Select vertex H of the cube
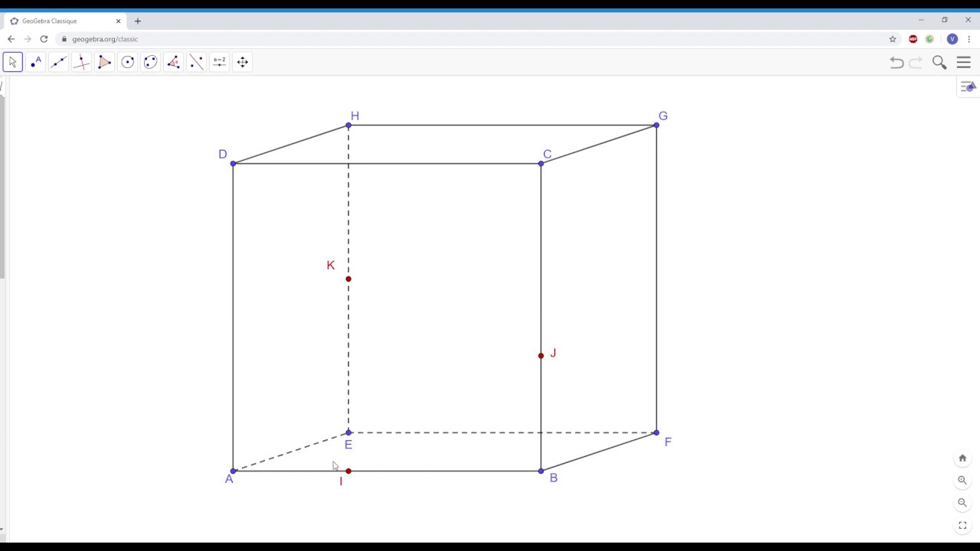 348,125
